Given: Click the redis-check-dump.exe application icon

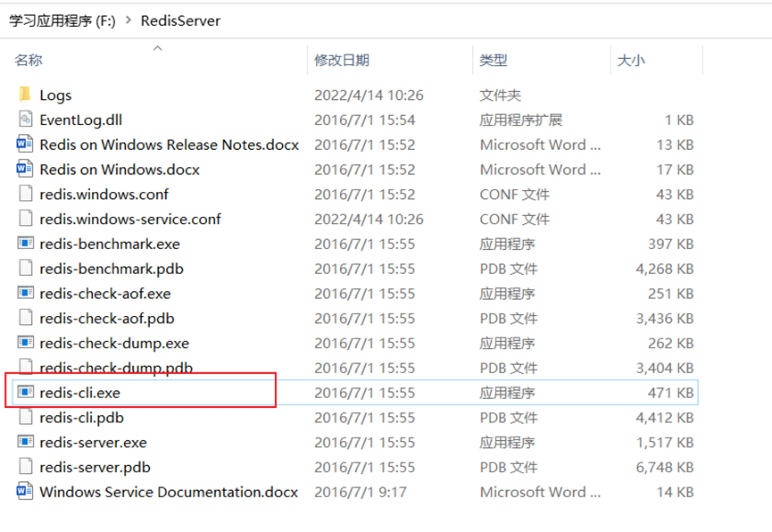Looking at the screenshot, I should tap(25, 343).
